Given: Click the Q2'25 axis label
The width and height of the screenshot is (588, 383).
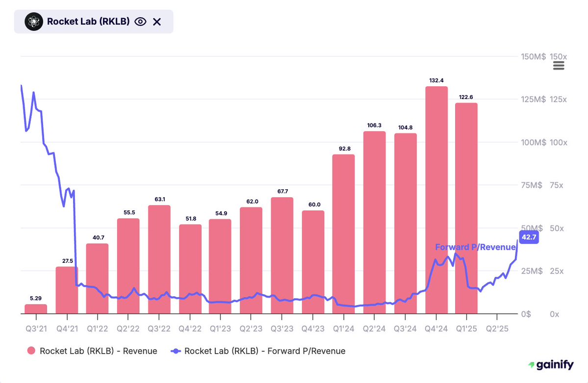Looking at the screenshot, I should pos(497,329).
